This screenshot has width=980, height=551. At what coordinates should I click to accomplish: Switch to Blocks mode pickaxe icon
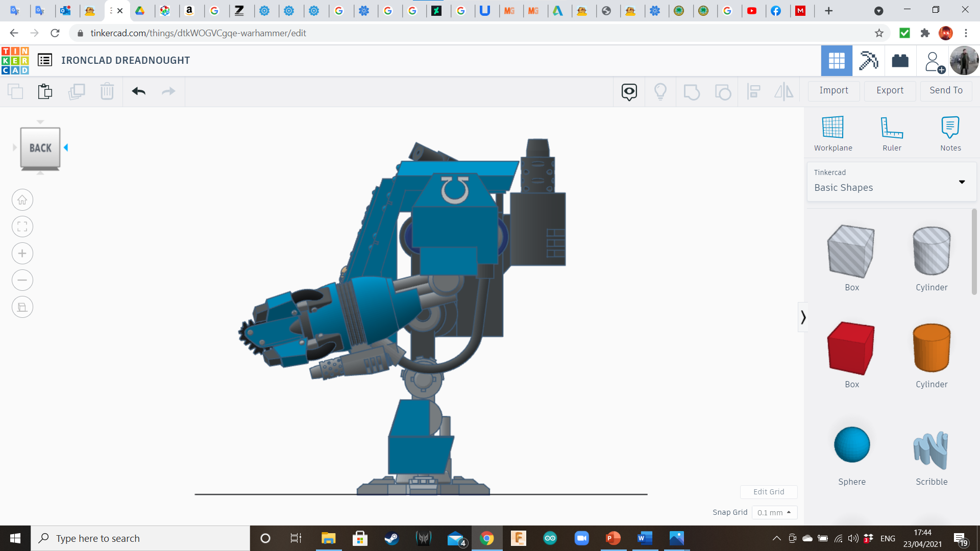pos(868,61)
